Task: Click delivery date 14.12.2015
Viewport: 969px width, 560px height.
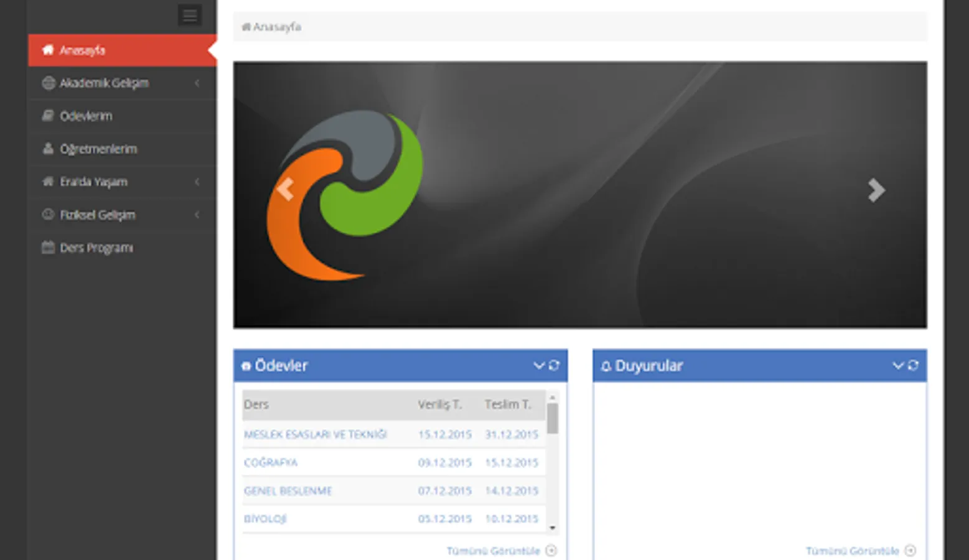Action: coord(512,491)
